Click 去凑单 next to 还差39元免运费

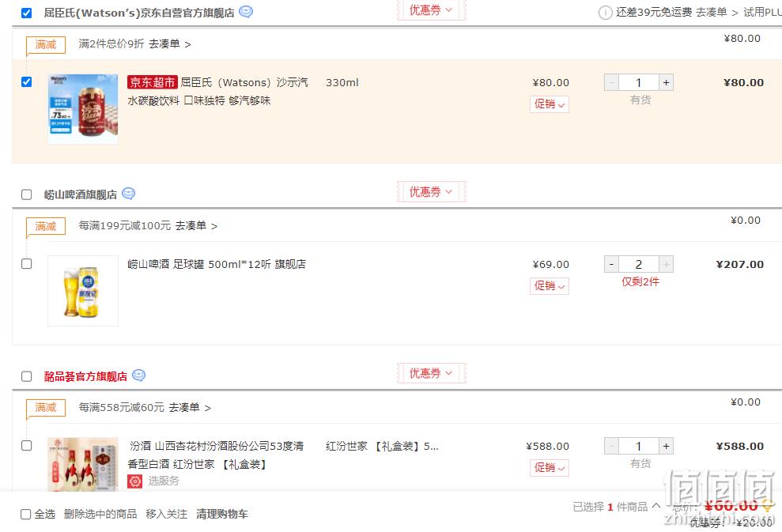716,13
